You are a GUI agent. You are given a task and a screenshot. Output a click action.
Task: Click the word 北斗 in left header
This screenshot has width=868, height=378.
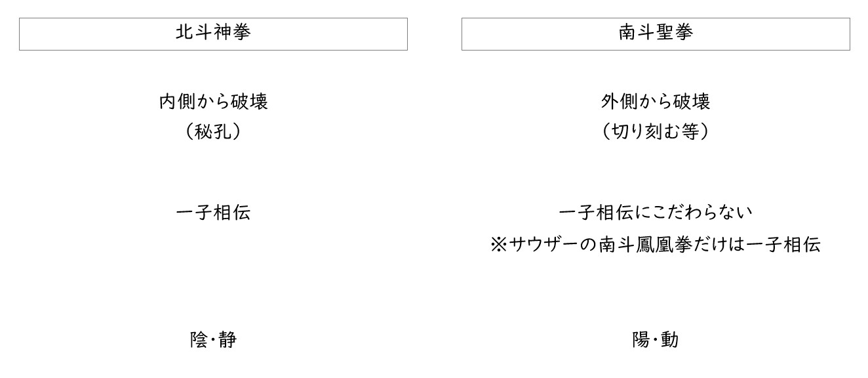pos(195,33)
